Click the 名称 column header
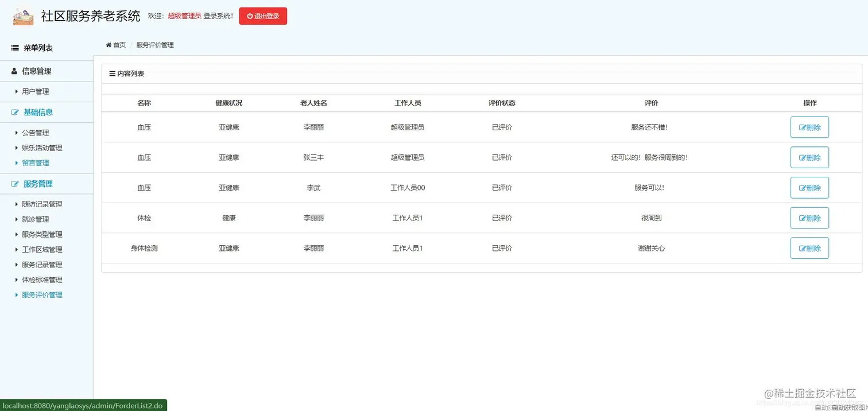 point(144,103)
